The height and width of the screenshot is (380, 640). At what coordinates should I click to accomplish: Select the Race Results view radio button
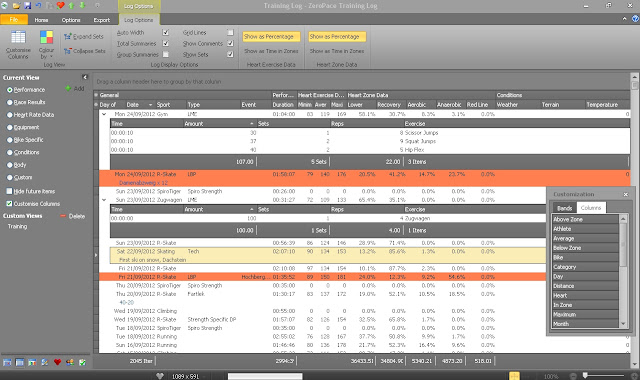pos(10,102)
